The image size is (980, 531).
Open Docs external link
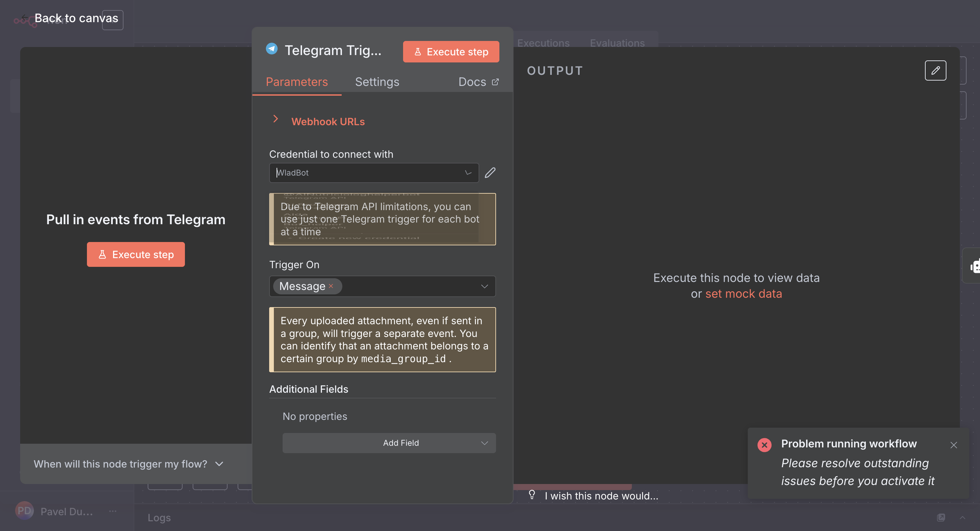coord(478,82)
